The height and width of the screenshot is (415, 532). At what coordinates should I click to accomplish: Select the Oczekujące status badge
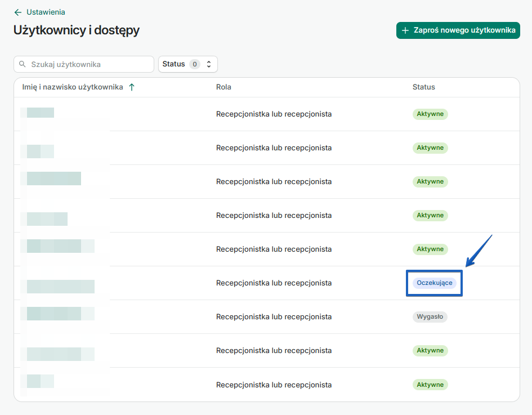tap(434, 283)
